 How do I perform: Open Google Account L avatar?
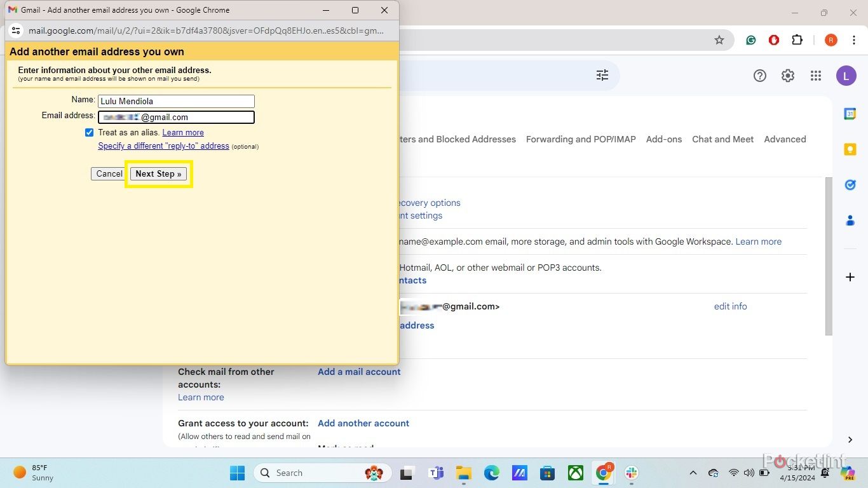(846, 76)
